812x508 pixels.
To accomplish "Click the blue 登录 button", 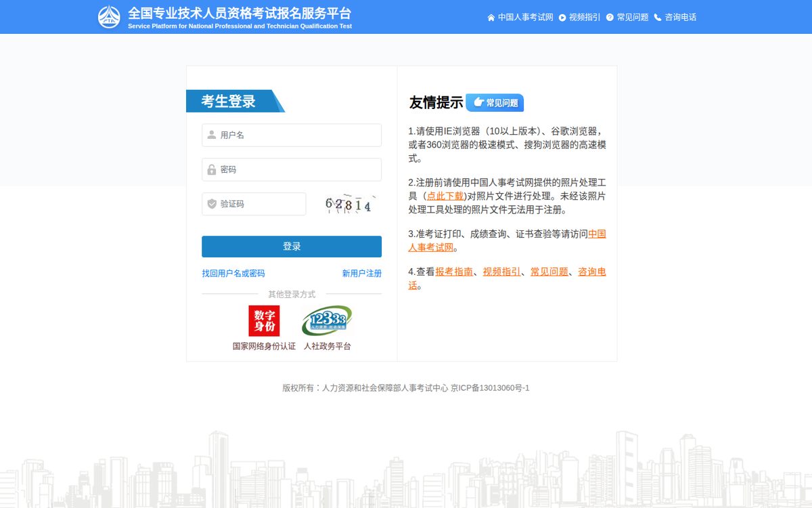I will point(292,247).
